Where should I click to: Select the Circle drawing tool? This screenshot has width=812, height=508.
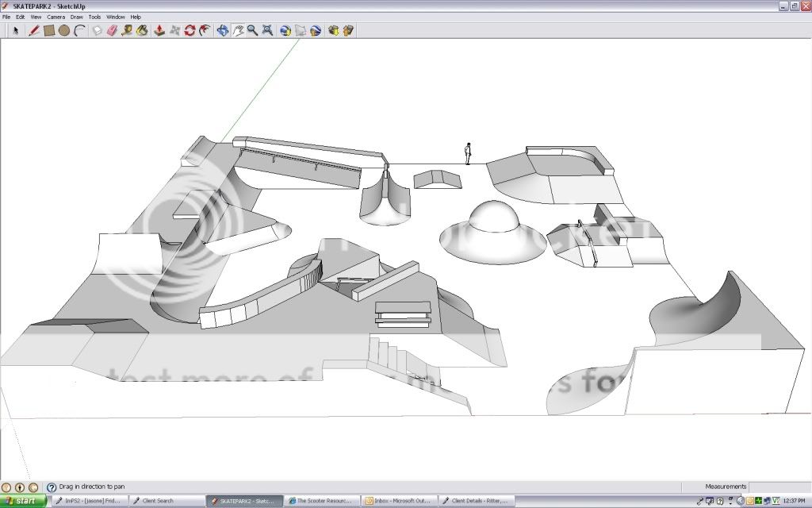(64, 31)
